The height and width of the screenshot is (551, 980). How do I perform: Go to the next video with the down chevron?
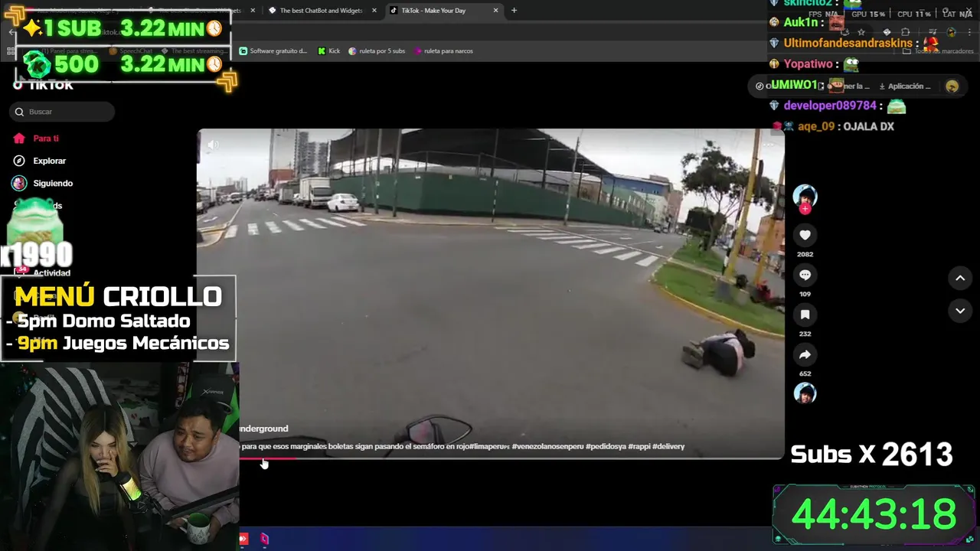click(x=960, y=311)
